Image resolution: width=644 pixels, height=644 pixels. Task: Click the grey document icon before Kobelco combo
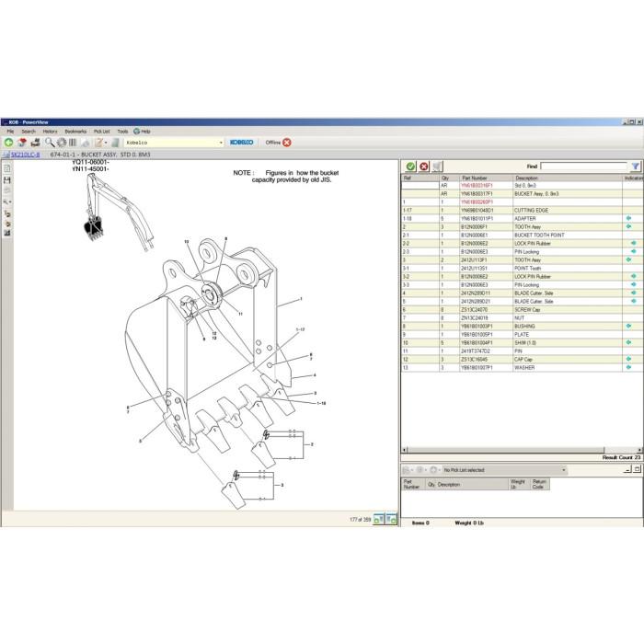[115, 143]
